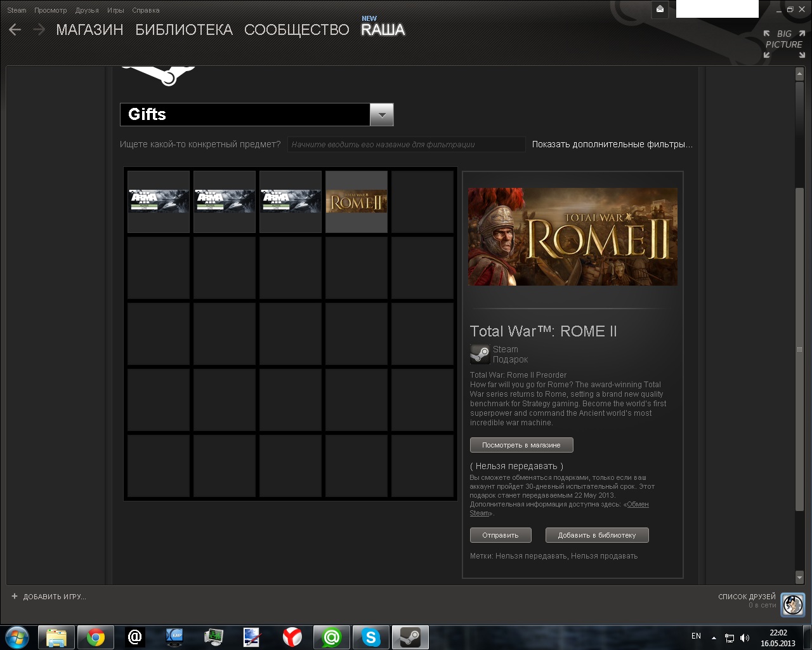Click Добавить в библиотеку button
This screenshot has width=812, height=650.
(x=597, y=535)
